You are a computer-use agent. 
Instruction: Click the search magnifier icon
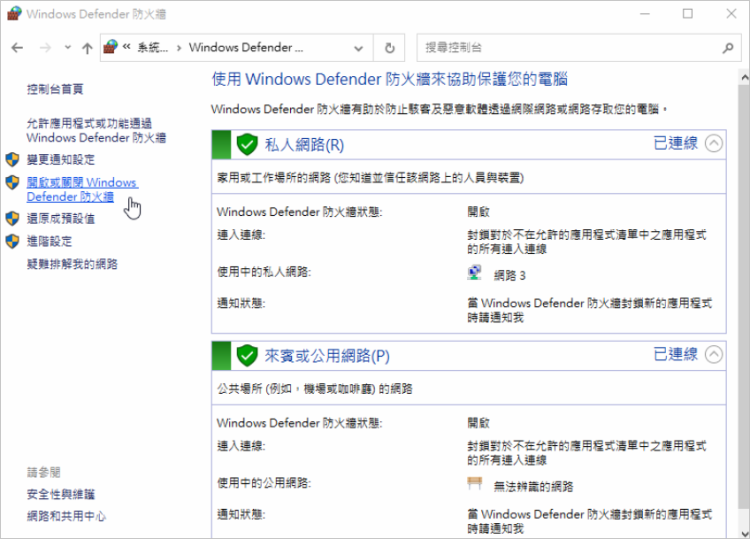[728, 48]
